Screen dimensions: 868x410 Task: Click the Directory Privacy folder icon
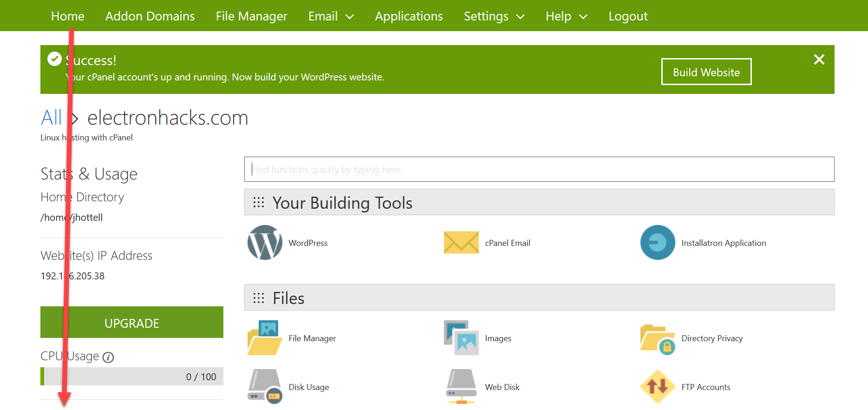tap(658, 339)
